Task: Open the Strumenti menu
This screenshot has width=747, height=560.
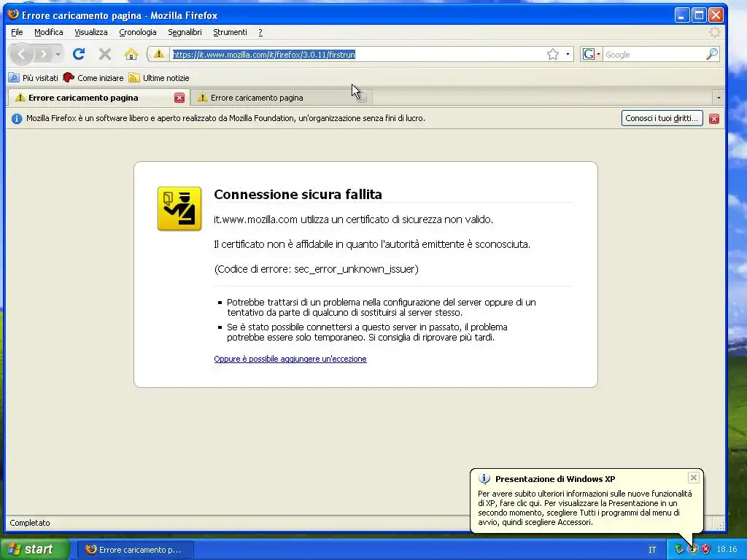Action: point(230,32)
